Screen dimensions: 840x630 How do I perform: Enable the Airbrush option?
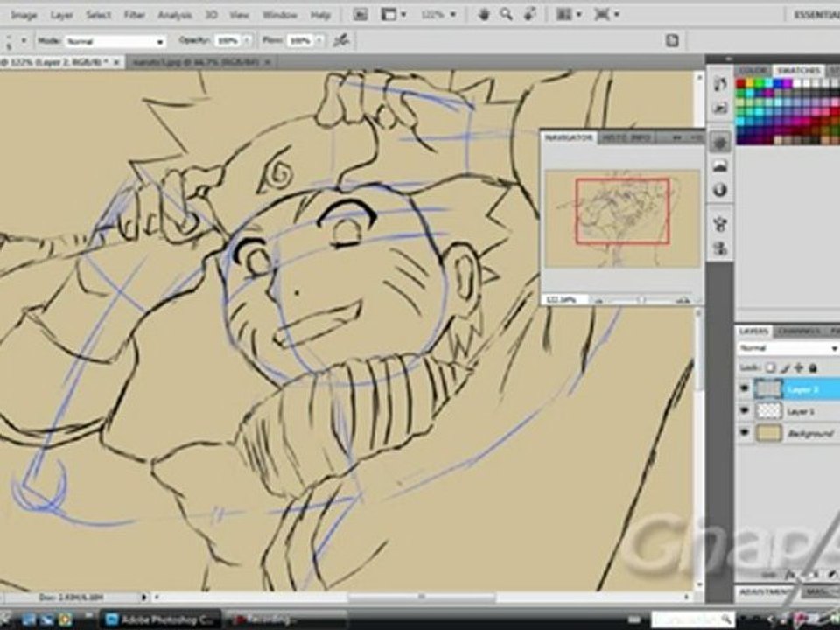coord(341,41)
